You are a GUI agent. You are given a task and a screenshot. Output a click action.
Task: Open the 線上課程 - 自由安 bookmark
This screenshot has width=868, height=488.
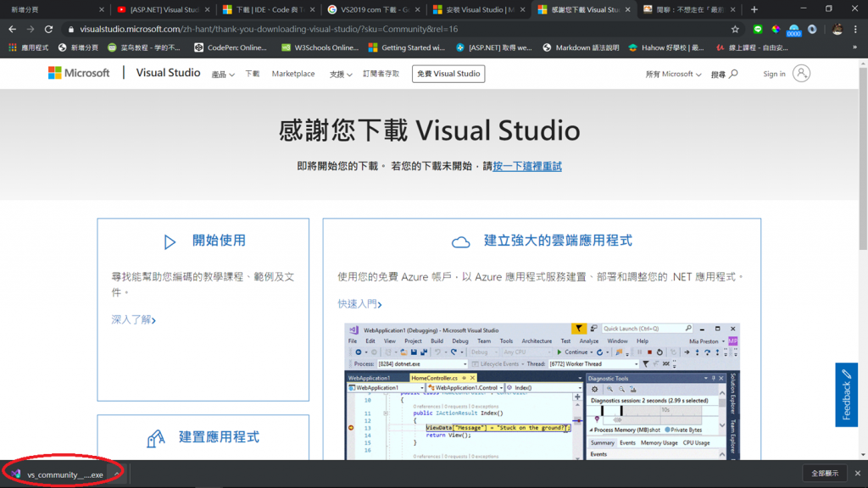753,47
